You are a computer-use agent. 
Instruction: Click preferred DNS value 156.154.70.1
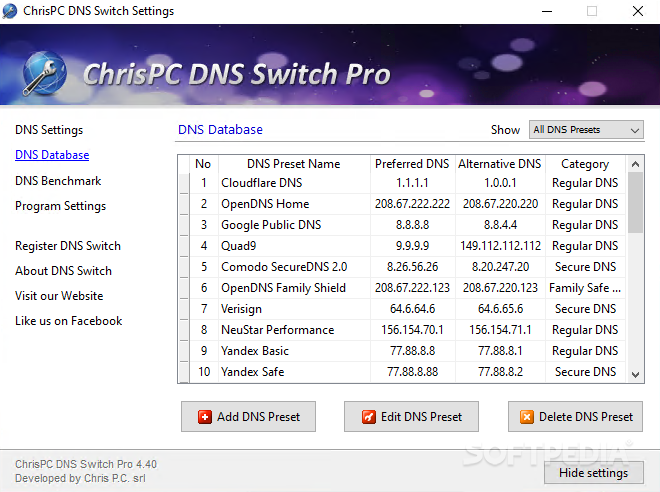coord(412,330)
